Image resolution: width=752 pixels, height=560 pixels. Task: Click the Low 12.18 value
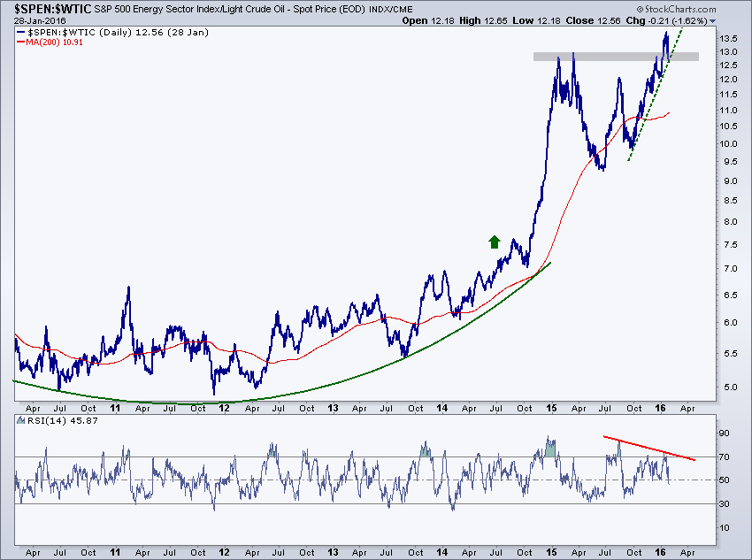pos(536,20)
